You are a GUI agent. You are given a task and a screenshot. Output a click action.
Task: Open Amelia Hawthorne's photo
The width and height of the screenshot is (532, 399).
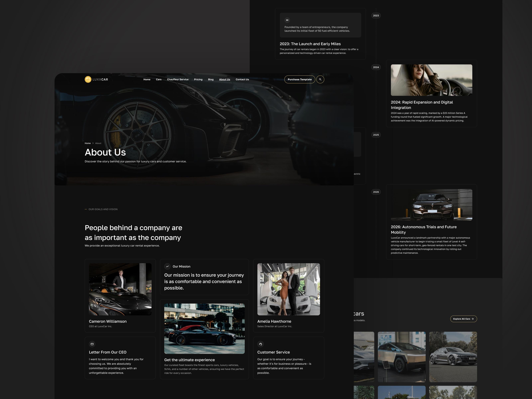point(289,289)
